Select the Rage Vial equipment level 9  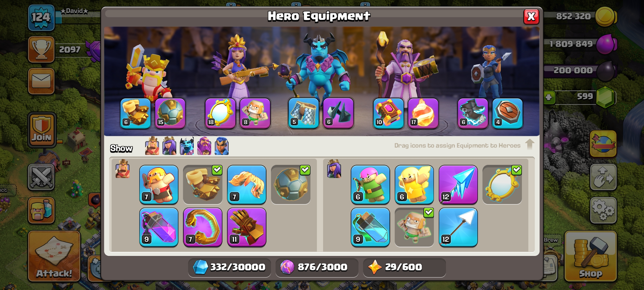(159, 227)
